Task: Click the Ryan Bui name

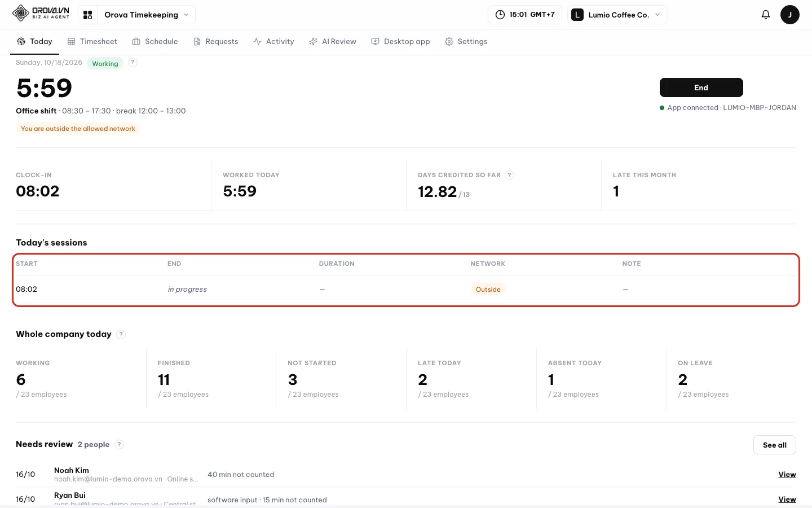Action: [70, 495]
